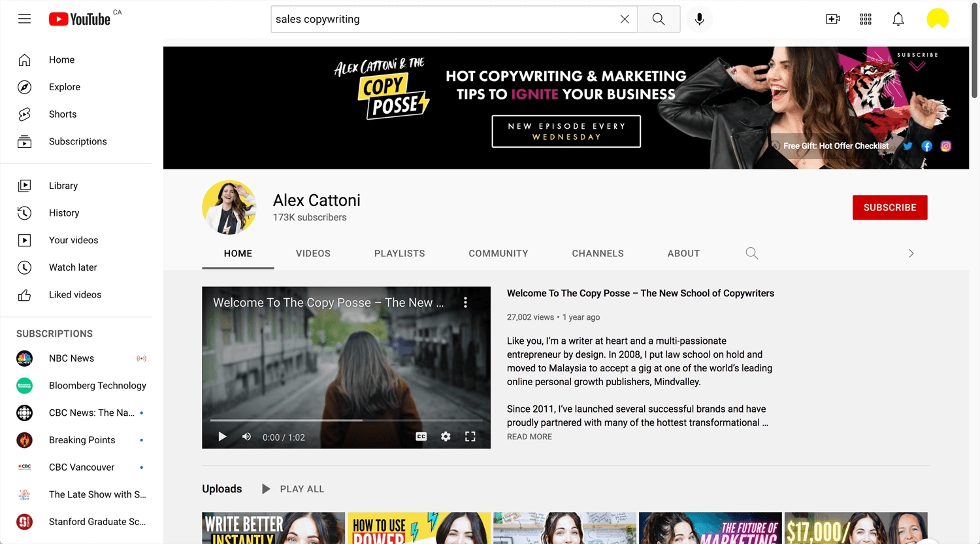Play the Welcome To The Copy Posse video
The width and height of the screenshot is (980, 544).
[x=222, y=437]
